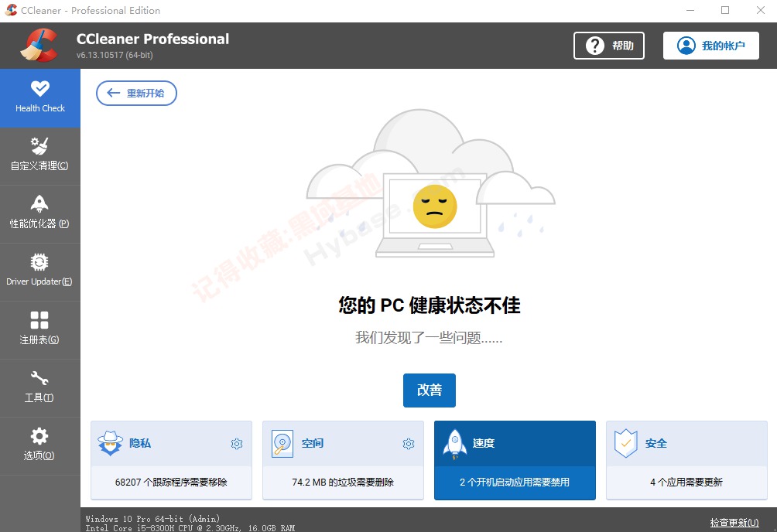Click the Windows 10 Pro system info text

pos(152,519)
